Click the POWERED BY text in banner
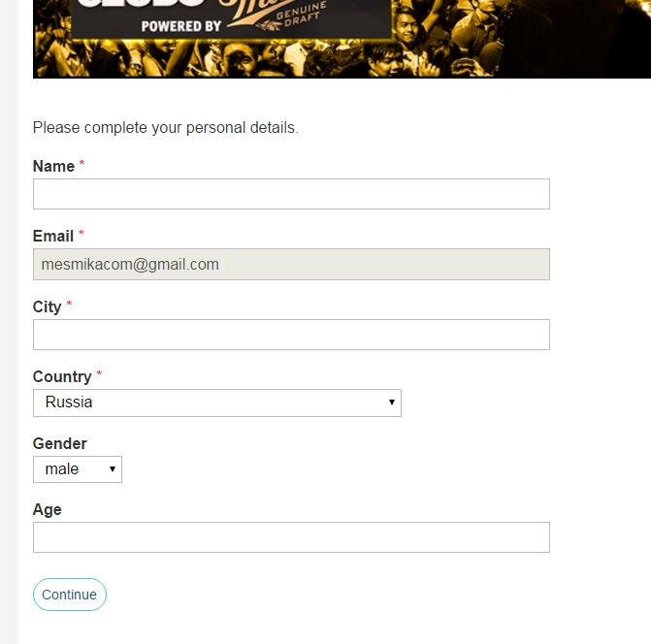Image resolution: width=651 pixels, height=644 pixels. (181, 26)
